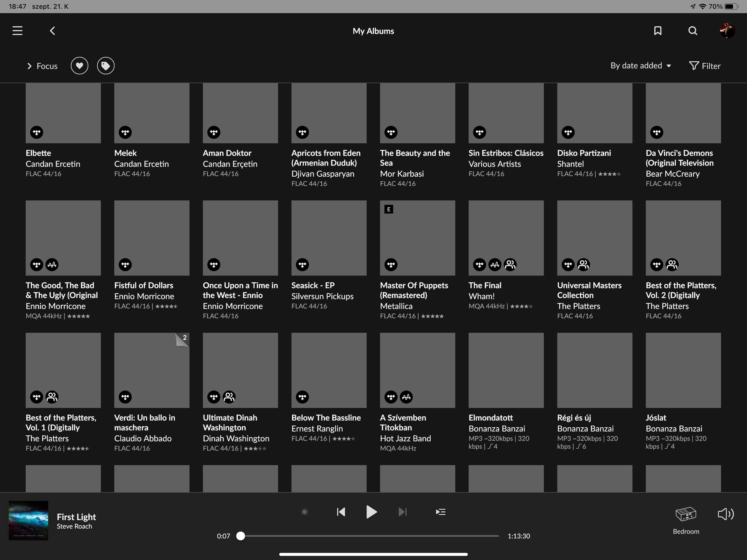Click the signal path dot indicator

[x=305, y=512]
